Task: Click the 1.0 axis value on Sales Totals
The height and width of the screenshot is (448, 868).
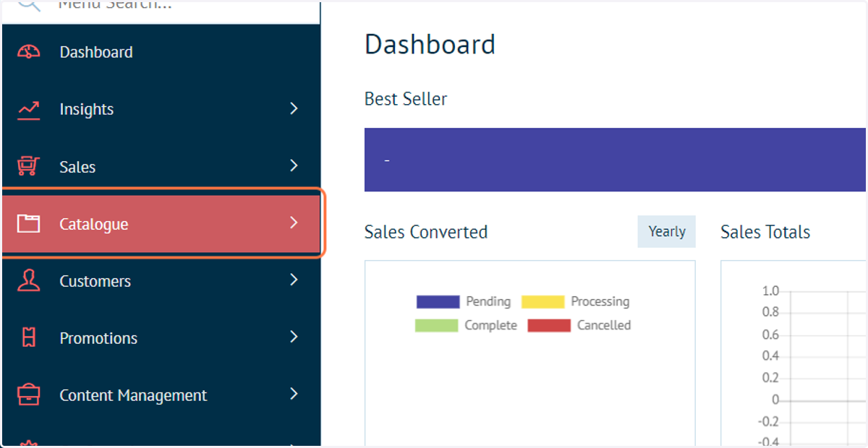Action: tap(770, 291)
